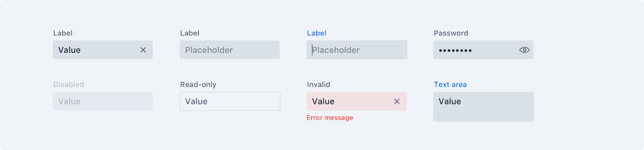Image resolution: width=644 pixels, height=150 pixels.
Task: Toggle password visibility with eye icon
Action: (524, 50)
